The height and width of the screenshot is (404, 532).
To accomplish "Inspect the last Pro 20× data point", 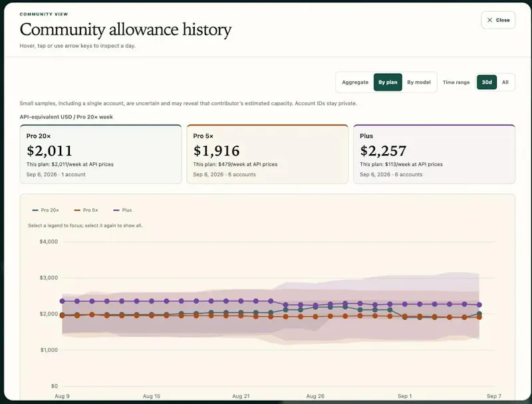I will click(479, 314).
